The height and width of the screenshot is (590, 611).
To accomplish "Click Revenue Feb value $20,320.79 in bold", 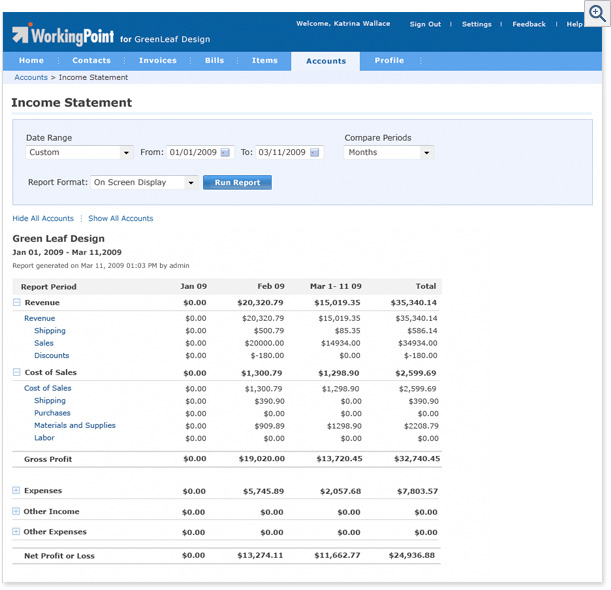I will point(260,302).
